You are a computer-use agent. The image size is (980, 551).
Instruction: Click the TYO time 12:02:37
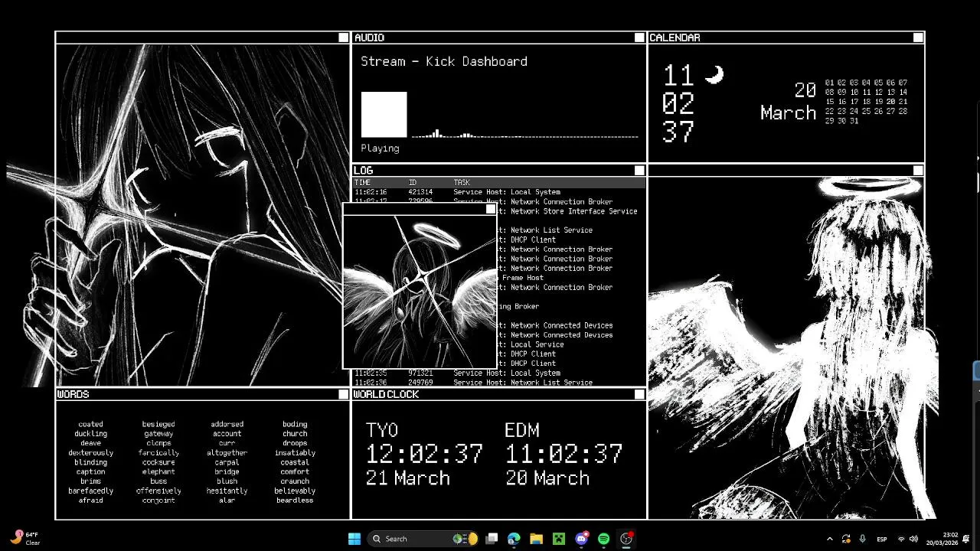[x=424, y=454]
